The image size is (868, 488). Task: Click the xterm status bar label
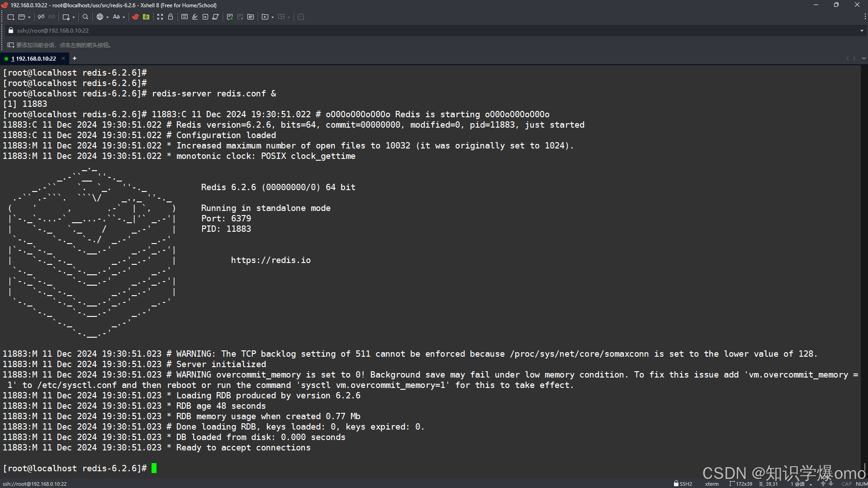[711, 484]
